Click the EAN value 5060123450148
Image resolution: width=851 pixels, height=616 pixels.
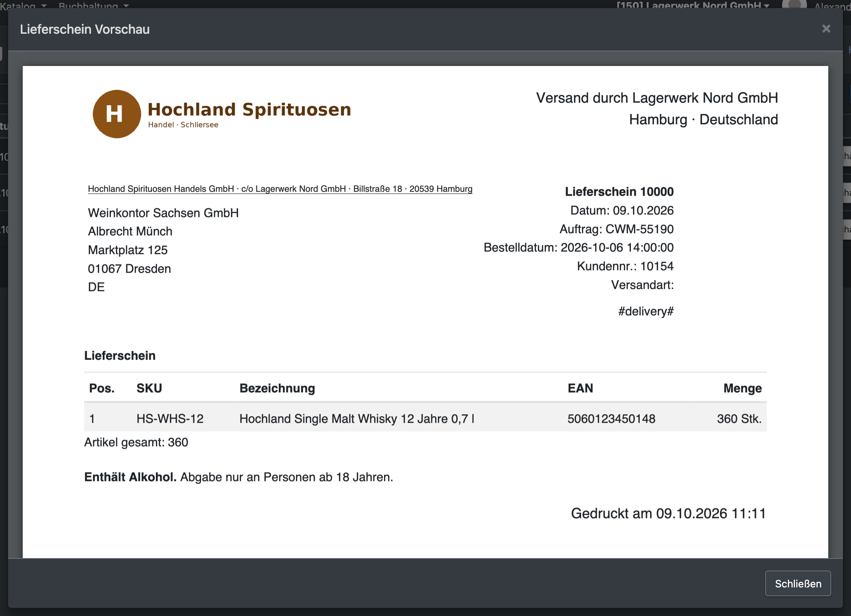611,418
